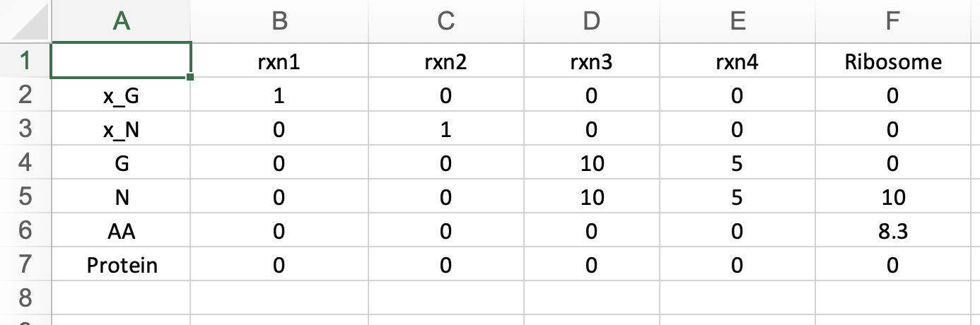This screenshot has width=980, height=325.
Task: Select column D header
Action: [590, 21]
